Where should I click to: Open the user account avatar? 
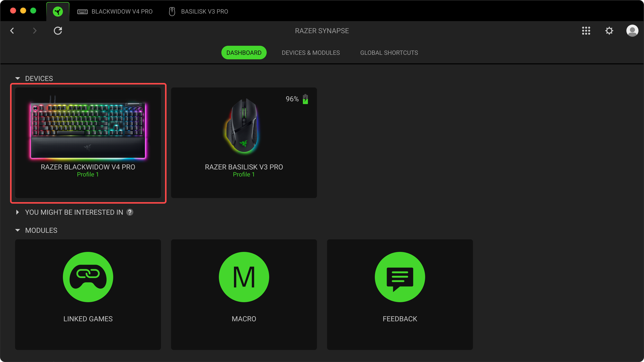[x=632, y=31]
